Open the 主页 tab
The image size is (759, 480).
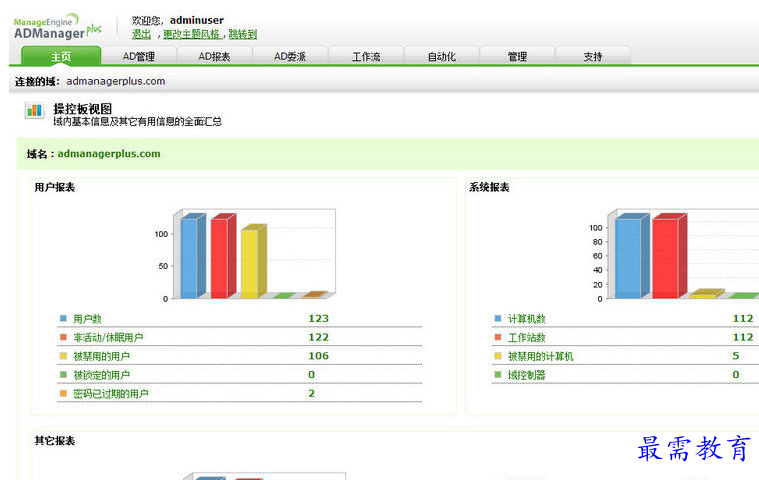tap(61, 56)
